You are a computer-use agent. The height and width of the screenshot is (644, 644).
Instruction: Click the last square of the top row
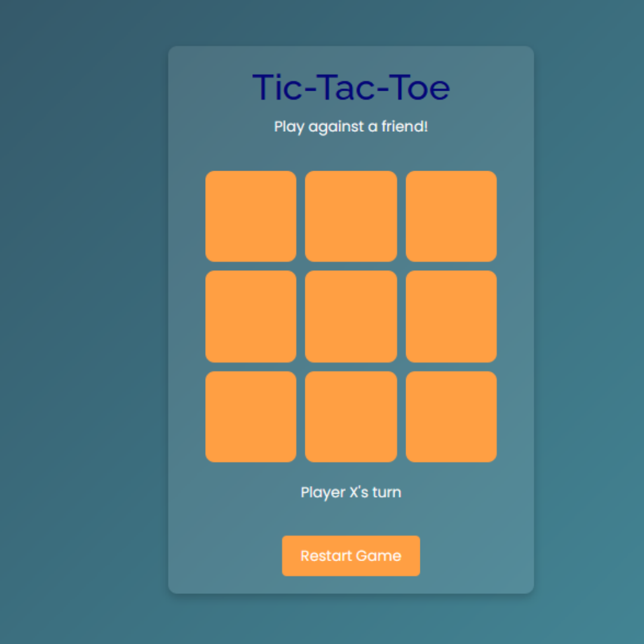point(451,215)
